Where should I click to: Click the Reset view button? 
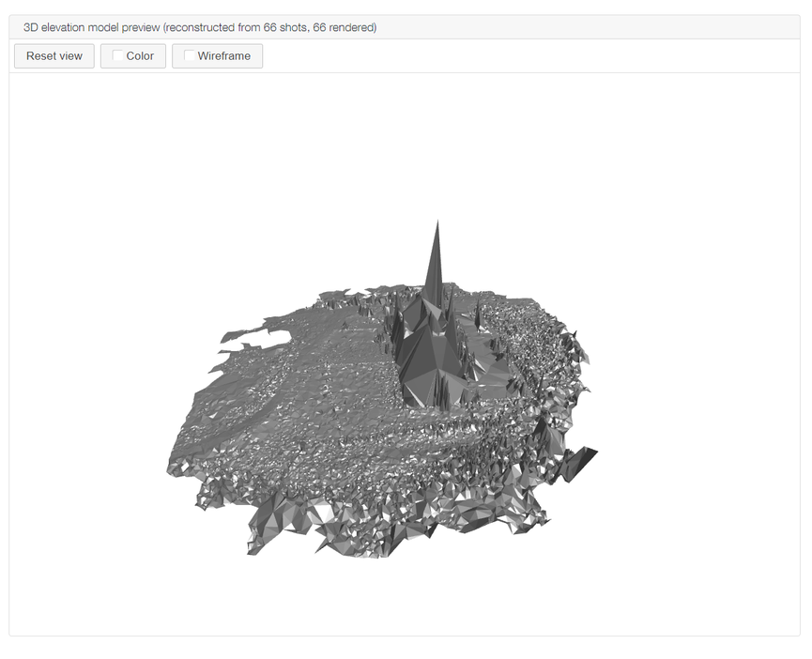click(x=54, y=56)
